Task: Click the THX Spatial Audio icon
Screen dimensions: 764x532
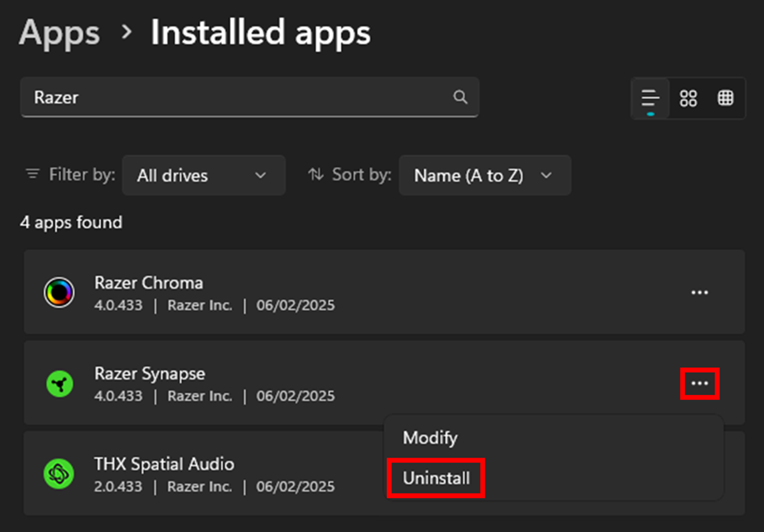Action: pos(61,473)
